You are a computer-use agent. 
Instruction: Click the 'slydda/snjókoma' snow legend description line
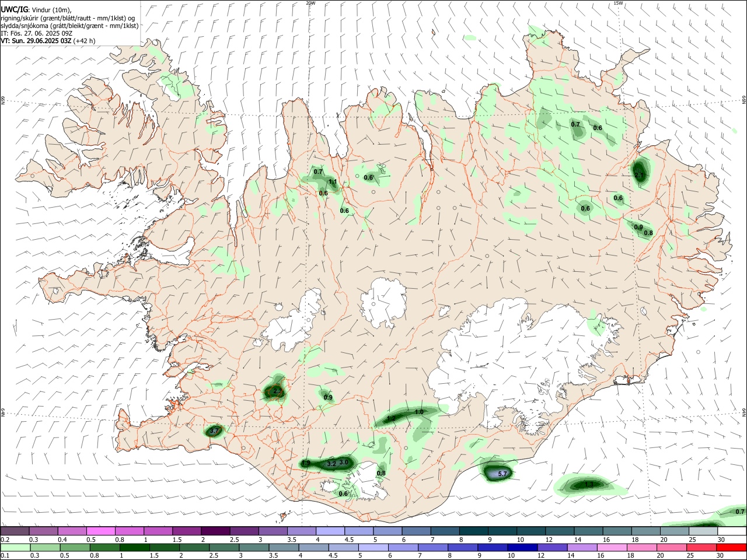click(69, 26)
